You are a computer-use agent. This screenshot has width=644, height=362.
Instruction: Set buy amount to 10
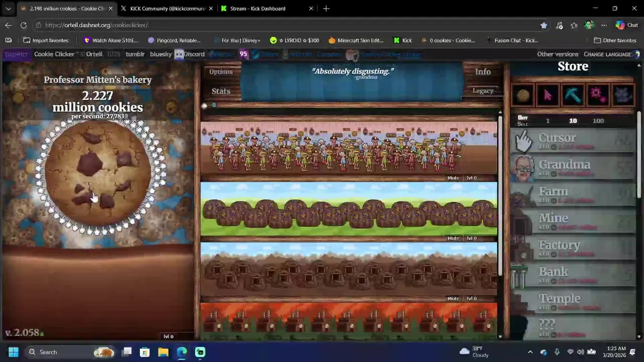[x=573, y=121]
